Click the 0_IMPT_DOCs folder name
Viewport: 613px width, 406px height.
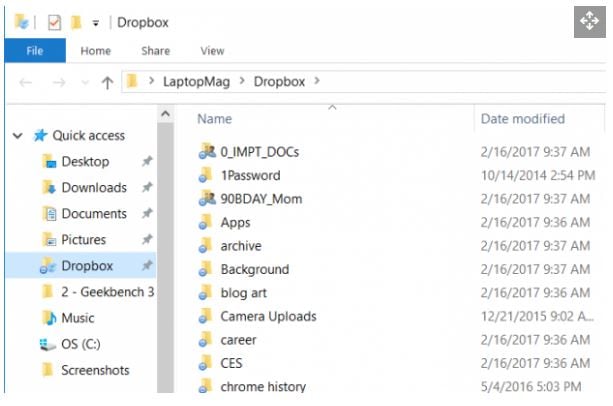coord(260,152)
